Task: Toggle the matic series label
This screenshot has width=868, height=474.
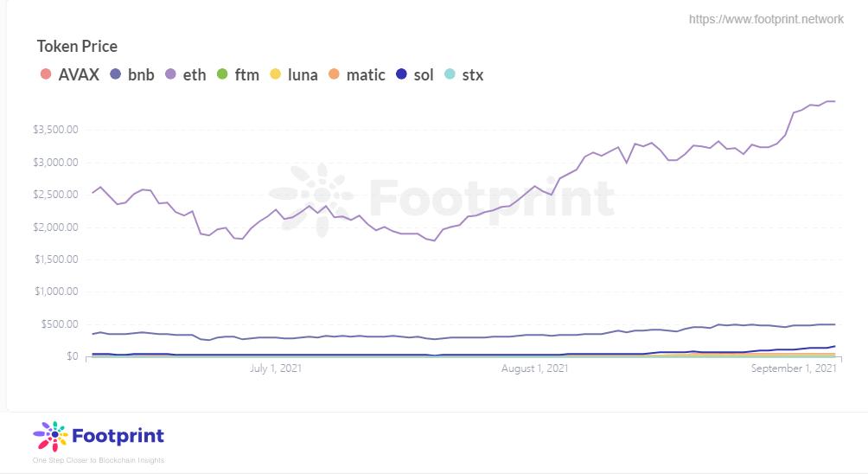Action: coord(366,74)
